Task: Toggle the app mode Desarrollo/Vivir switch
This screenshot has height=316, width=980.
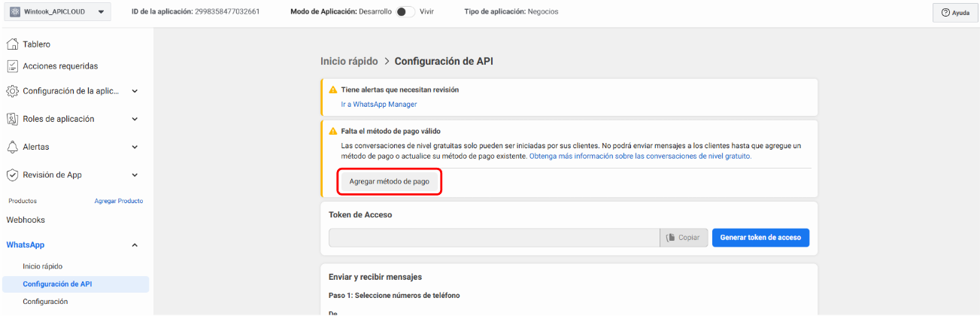Action: tap(405, 12)
